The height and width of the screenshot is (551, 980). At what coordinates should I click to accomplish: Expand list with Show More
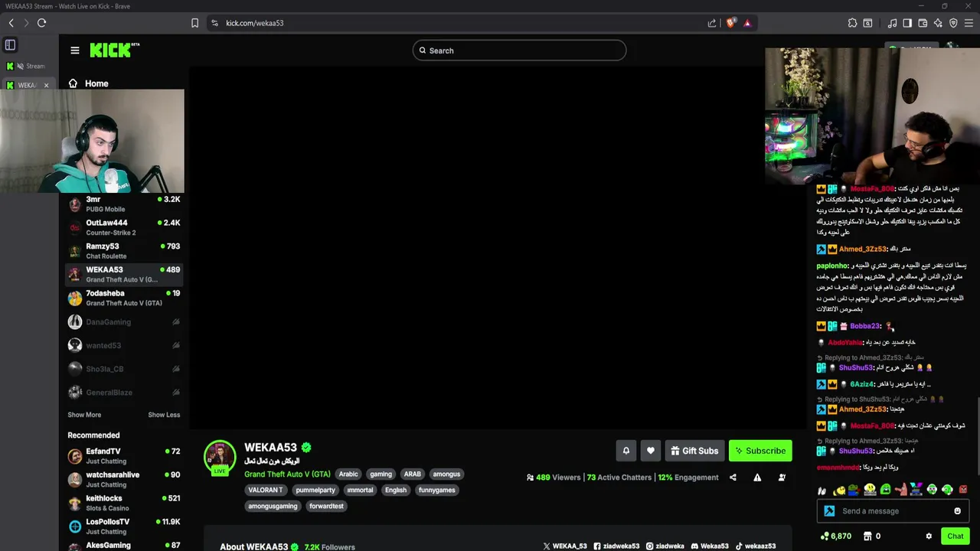[84, 415]
